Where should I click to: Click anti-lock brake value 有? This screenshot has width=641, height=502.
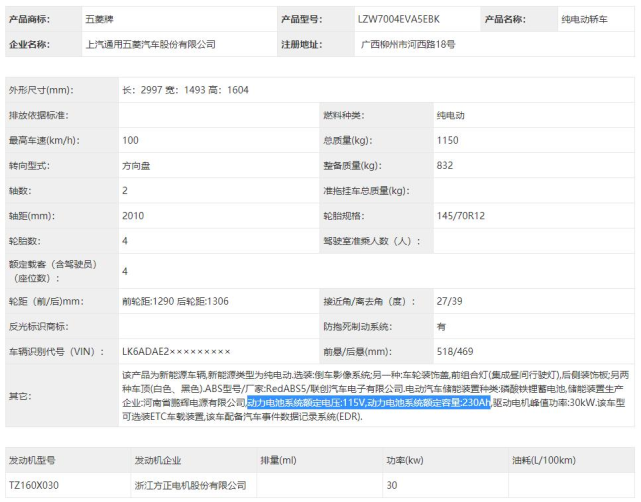pos(442,327)
